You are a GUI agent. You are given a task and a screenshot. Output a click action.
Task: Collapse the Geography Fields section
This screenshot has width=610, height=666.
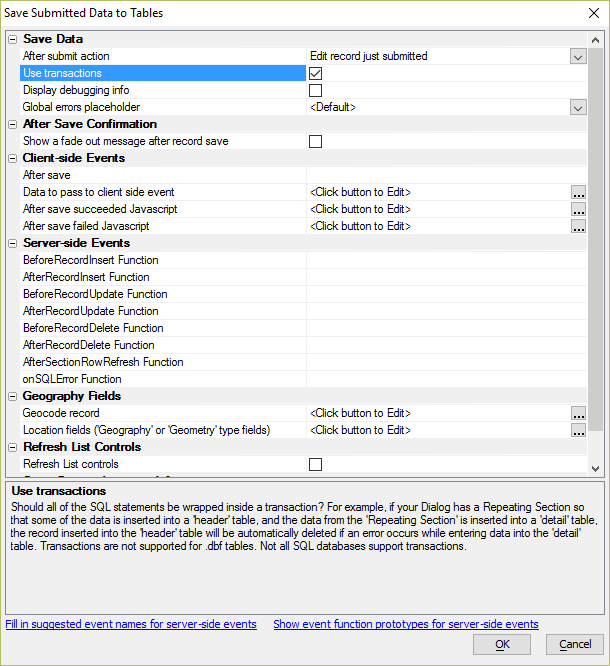pos(13,396)
